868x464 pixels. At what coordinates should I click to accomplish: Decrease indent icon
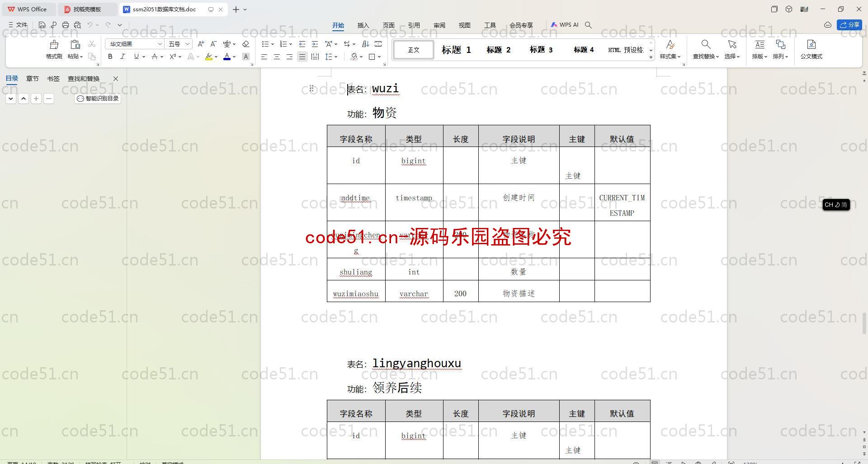(302, 44)
